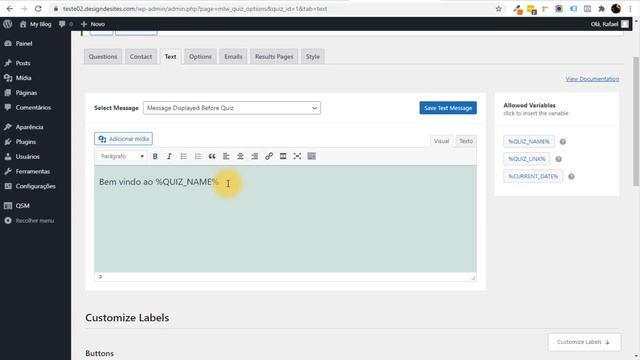Insert a numbered list
Viewport: 640px width, 360px height.
tap(198, 156)
